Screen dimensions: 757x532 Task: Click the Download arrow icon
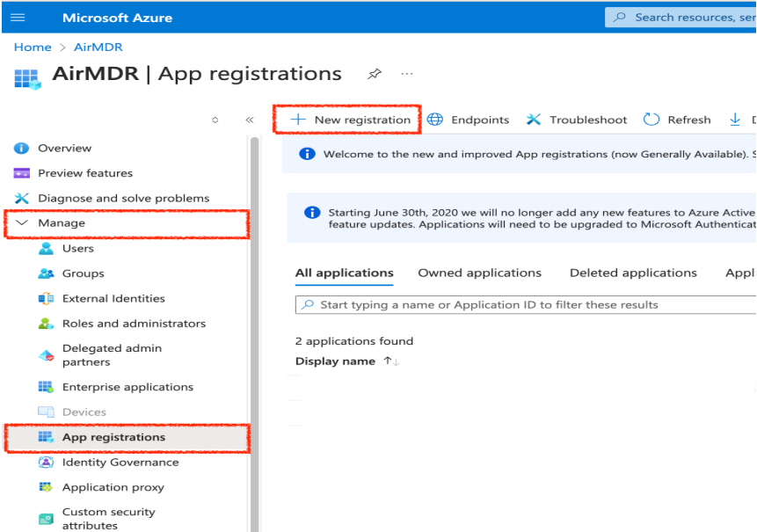point(735,120)
